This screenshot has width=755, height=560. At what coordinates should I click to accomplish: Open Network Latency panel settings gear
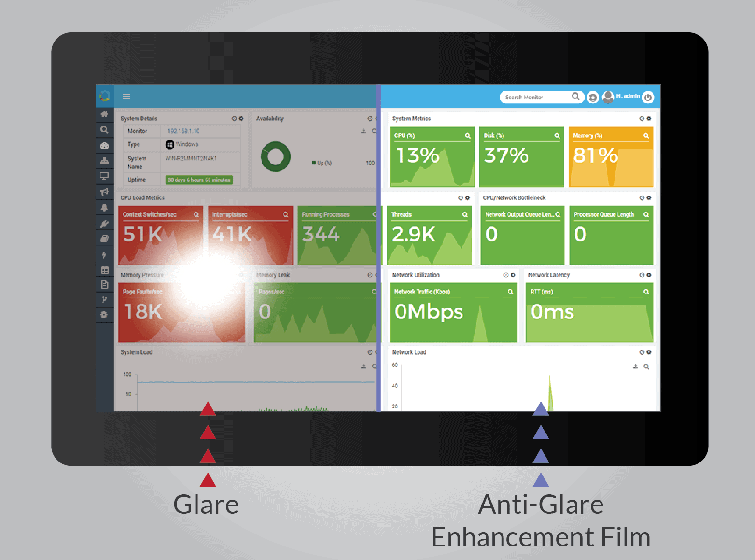649,275
